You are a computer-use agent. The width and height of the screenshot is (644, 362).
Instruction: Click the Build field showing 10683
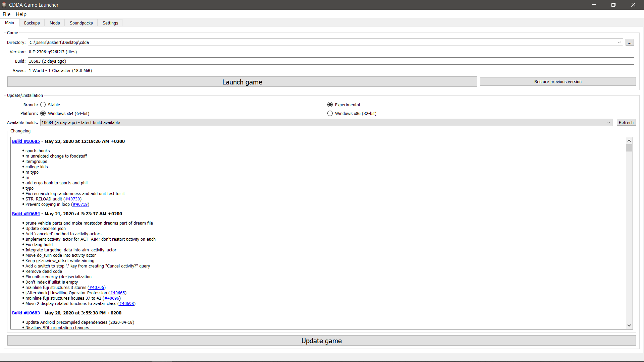[331, 61]
